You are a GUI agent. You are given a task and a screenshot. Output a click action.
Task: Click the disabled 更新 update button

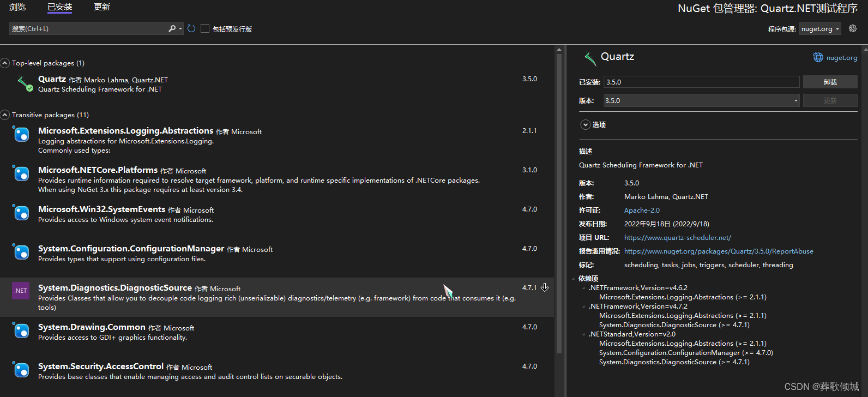(830, 100)
